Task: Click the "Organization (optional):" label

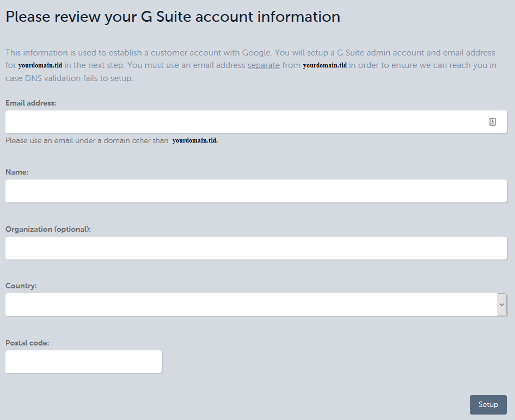Action: tap(48, 229)
